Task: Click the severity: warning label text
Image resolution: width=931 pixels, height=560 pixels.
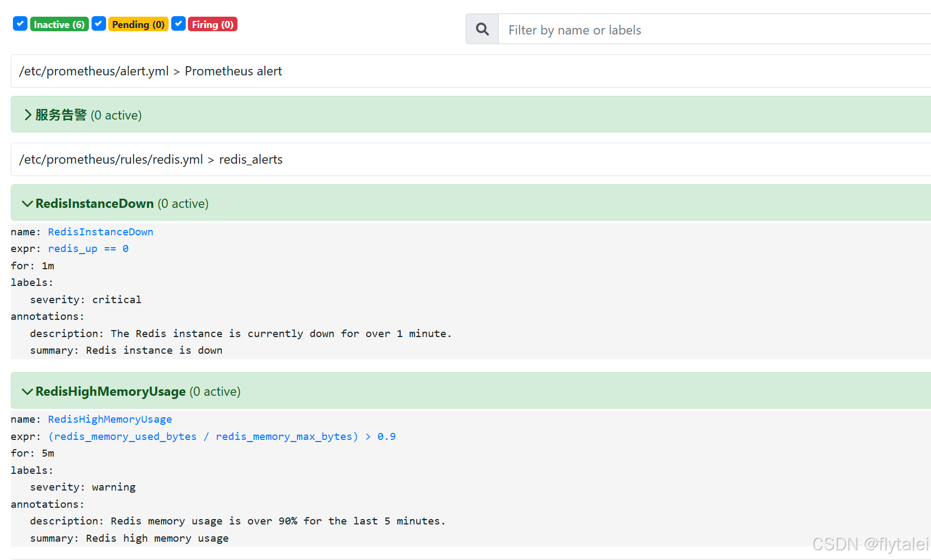Action: [83, 487]
